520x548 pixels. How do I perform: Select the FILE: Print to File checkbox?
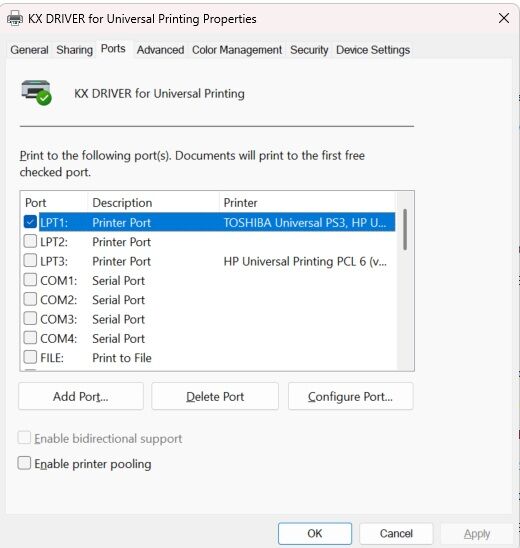(30, 357)
